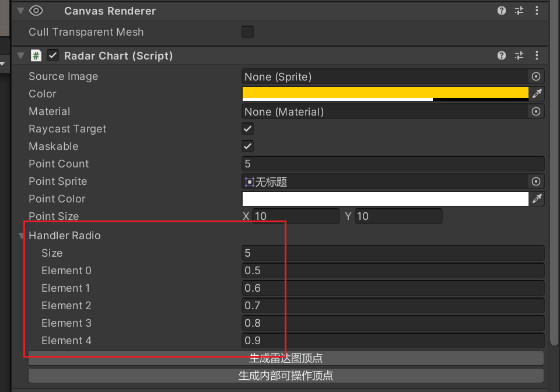Open help for Radar Chart script
Viewport: 560px width, 392px height.
502,56
